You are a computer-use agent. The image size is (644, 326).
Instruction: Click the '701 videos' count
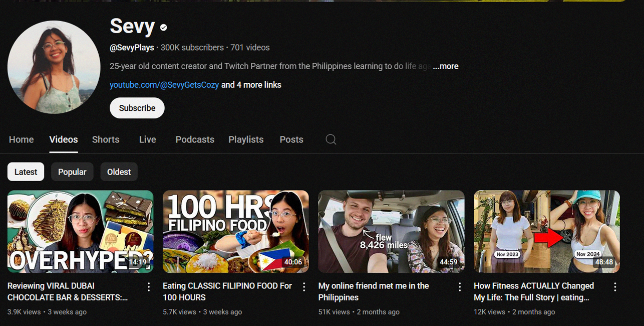pyautogui.click(x=250, y=48)
